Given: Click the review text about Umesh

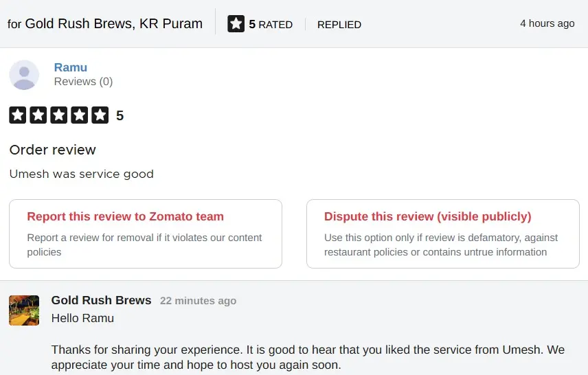Looking at the screenshot, I should point(82,174).
